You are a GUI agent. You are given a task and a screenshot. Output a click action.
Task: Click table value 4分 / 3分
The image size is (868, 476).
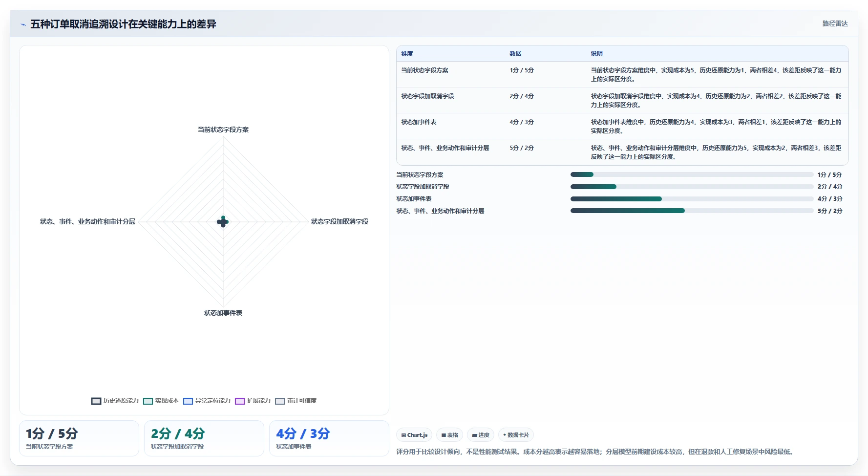click(x=522, y=122)
